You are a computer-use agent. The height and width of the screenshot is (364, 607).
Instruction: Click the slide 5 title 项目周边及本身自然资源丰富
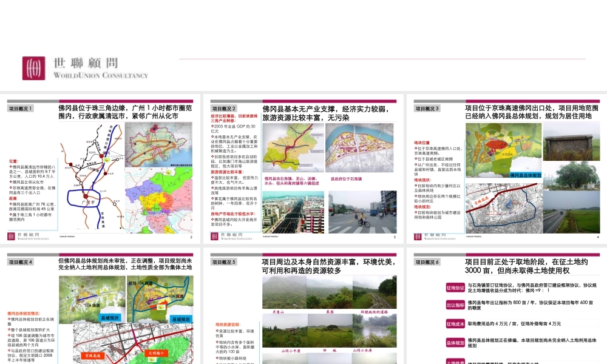coord(328,266)
